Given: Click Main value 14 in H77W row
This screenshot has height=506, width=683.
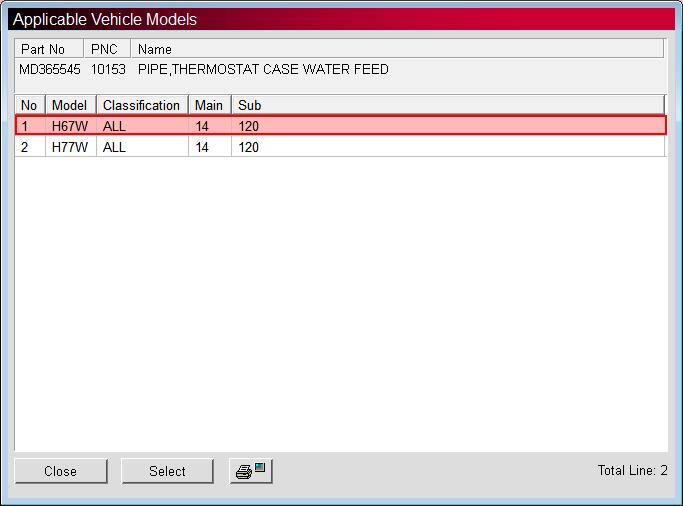Looking at the screenshot, I should pyautogui.click(x=202, y=147).
